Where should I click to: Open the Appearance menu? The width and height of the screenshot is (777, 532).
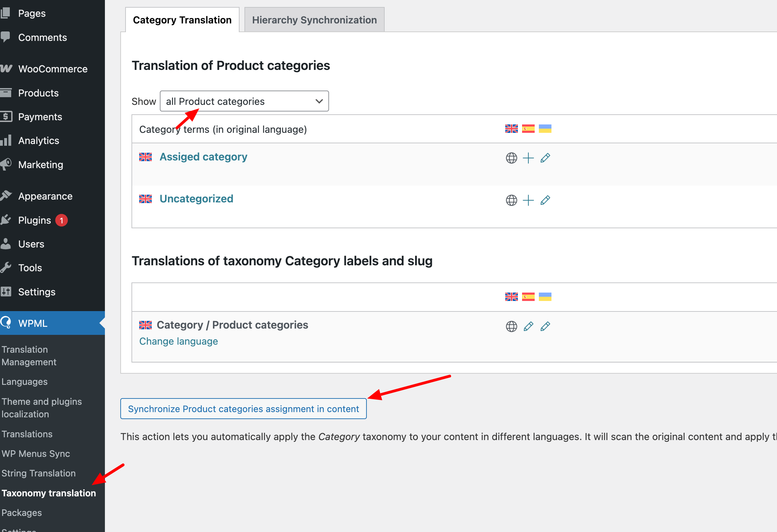pos(45,196)
